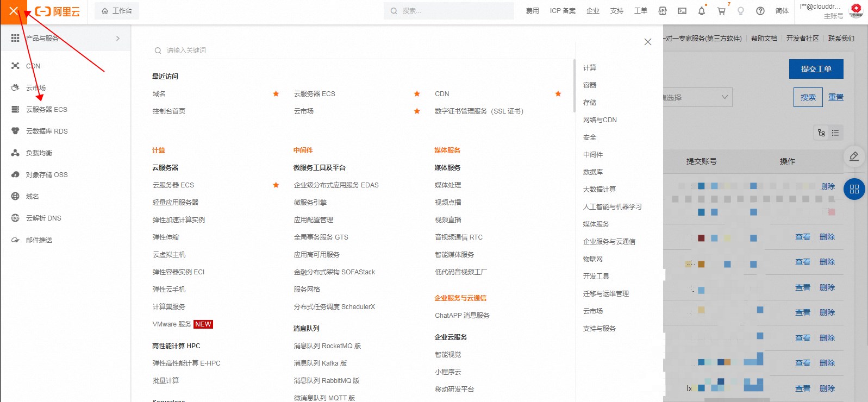Click the 域名 globe sidebar icon
Viewport: 868px width, 402px height.
pos(15,196)
